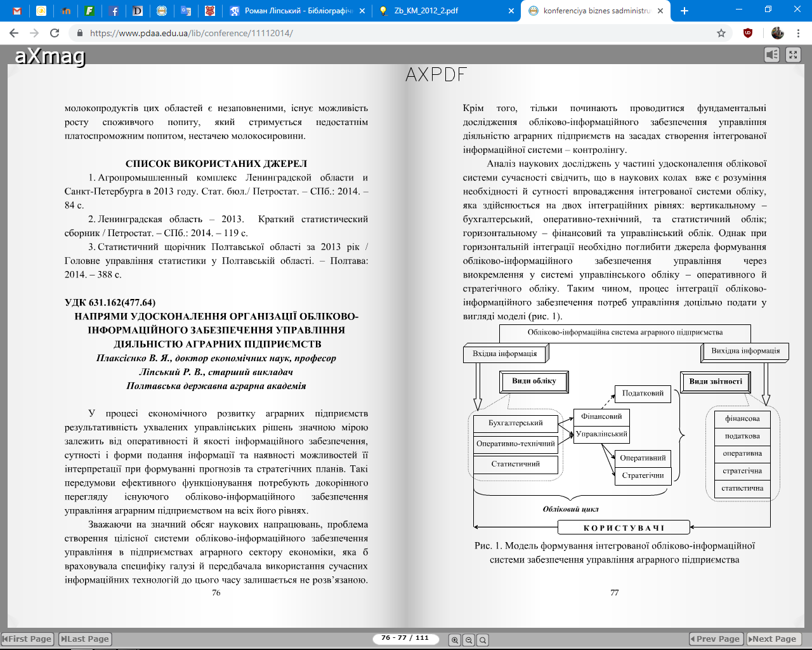Open the pinned green F tab

[90, 11]
